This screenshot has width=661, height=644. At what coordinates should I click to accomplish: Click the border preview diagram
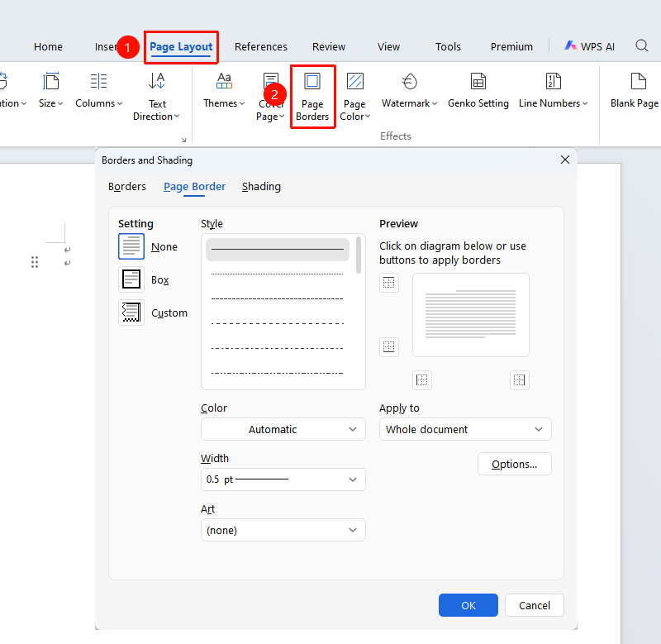(471, 315)
